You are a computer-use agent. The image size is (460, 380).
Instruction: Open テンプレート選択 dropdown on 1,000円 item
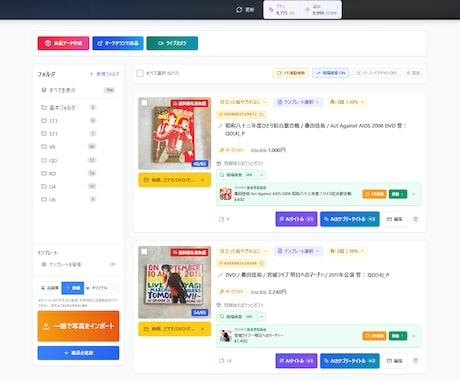pos(298,102)
